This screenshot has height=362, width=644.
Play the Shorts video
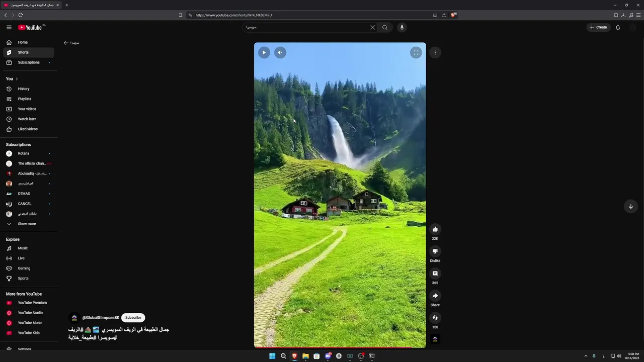[x=264, y=52]
